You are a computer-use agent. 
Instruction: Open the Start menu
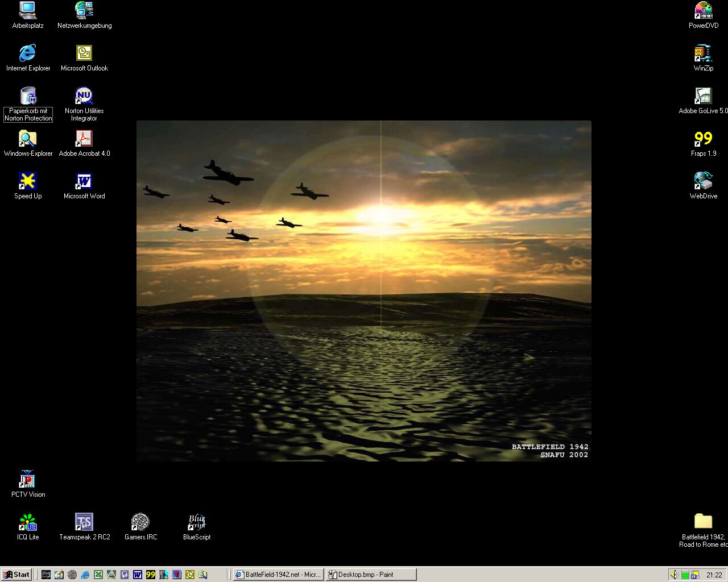(16, 575)
